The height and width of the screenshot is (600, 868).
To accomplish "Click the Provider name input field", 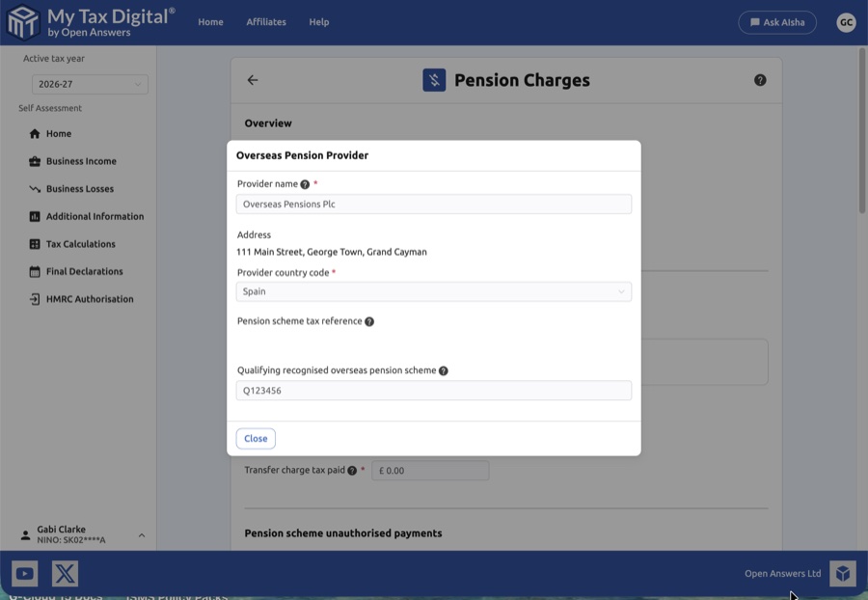I will pos(433,205).
